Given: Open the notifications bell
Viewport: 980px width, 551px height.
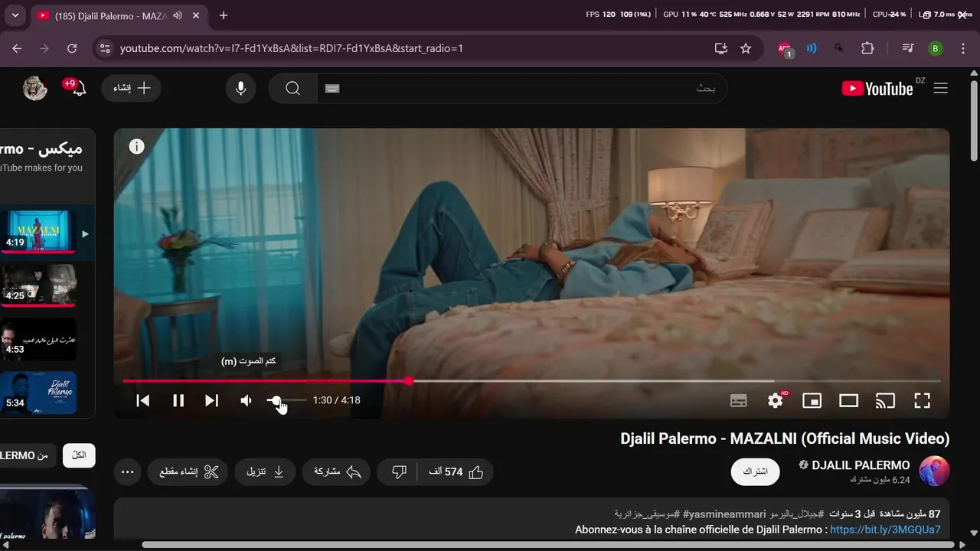Looking at the screenshot, I should 79,88.
